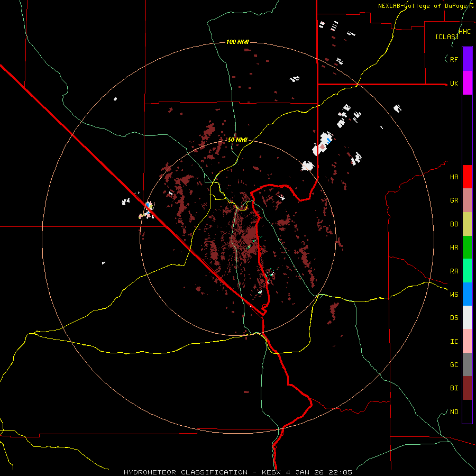Click the DS white legend swatch
Viewport: 476px width, 476px height.
pos(467,317)
